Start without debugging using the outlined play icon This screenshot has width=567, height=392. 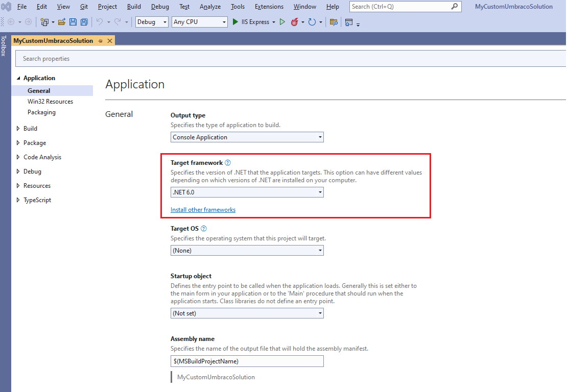click(282, 22)
